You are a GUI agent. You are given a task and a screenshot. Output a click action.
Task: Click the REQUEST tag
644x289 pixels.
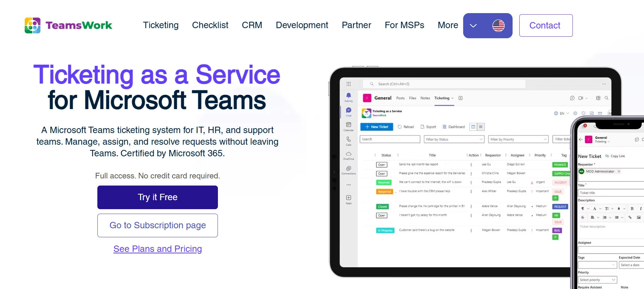[560, 207]
